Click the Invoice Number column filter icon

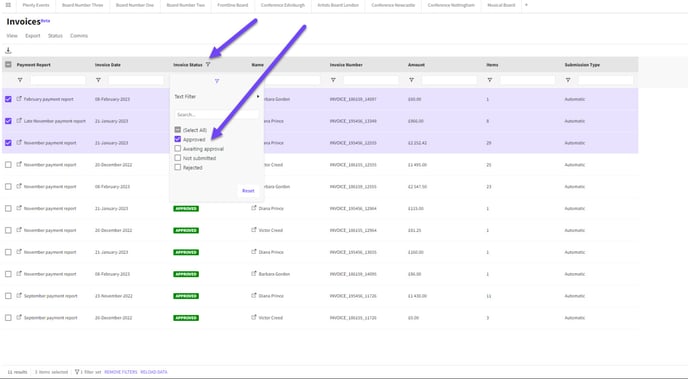tap(333, 80)
